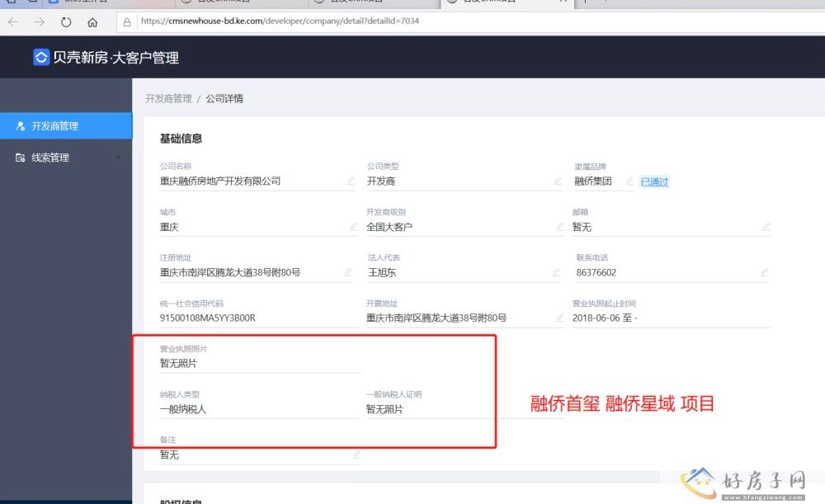Click the 全国大客户 level value
The width and height of the screenshot is (825, 504).
click(389, 227)
